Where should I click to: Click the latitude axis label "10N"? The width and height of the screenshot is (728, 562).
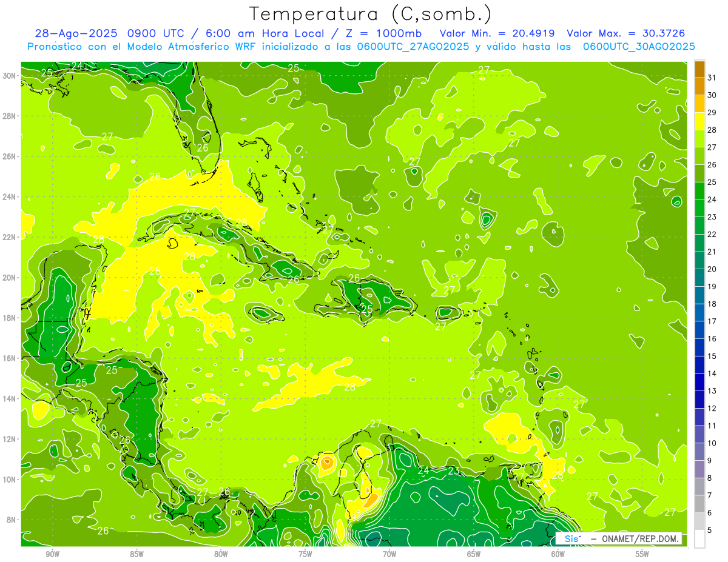tap(10, 480)
